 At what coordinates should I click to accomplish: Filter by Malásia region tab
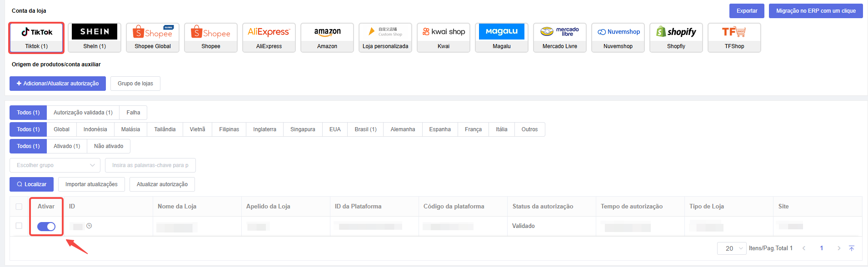coord(130,129)
